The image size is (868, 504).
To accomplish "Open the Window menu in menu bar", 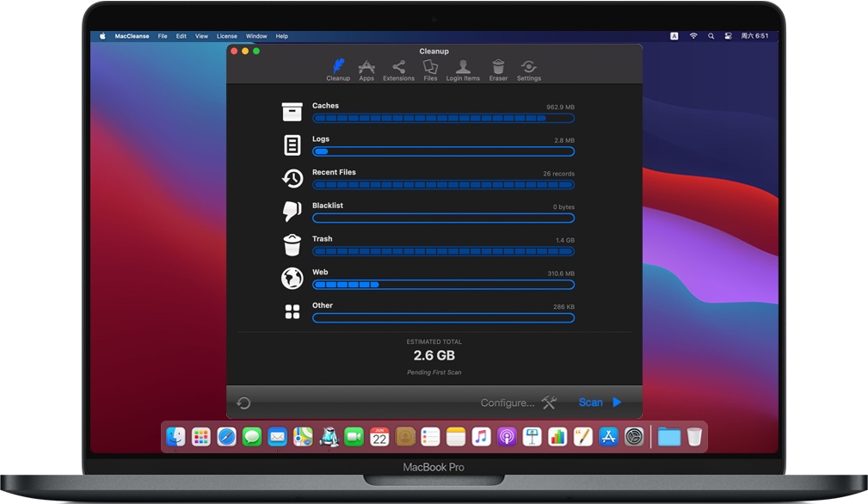I will point(256,36).
